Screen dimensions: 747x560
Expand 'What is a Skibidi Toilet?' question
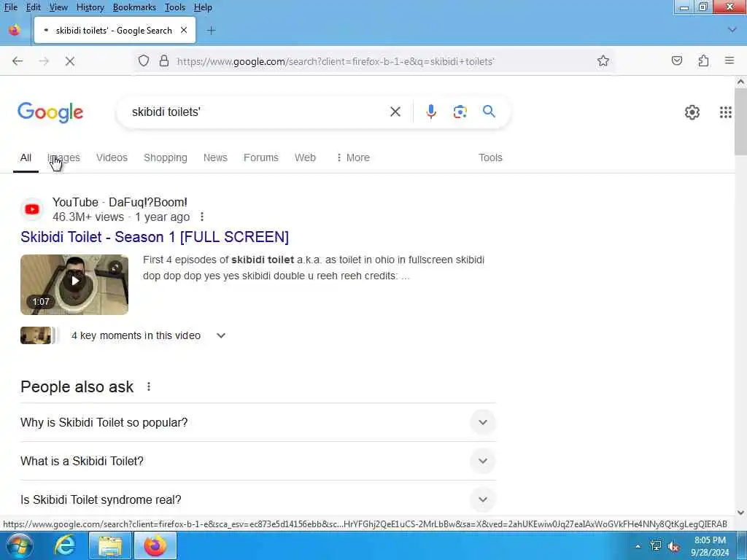click(258, 461)
